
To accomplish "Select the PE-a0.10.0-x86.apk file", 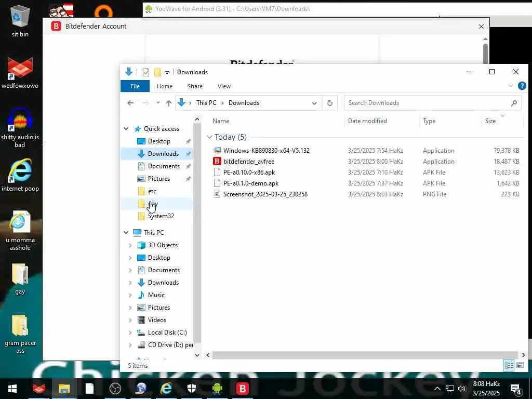I will tap(249, 172).
